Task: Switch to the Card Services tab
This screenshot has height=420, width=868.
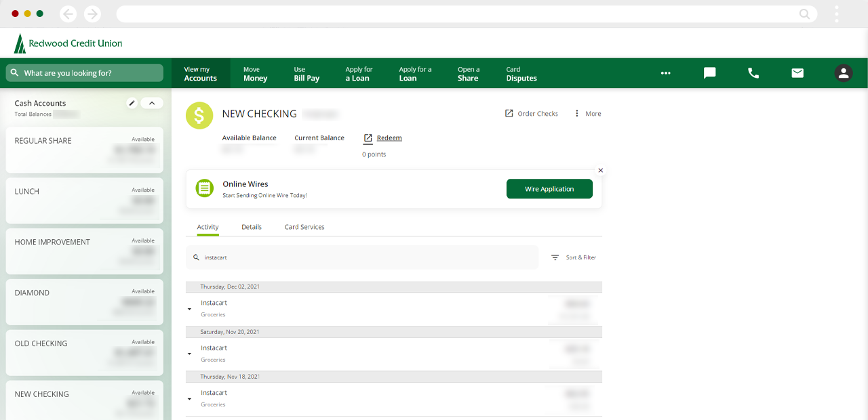Action: pos(304,227)
